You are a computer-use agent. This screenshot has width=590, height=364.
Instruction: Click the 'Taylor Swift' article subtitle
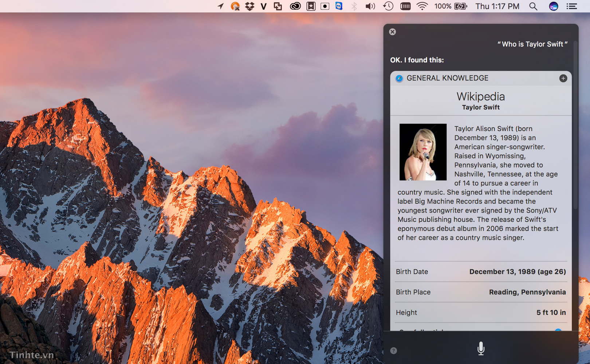[x=481, y=107]
